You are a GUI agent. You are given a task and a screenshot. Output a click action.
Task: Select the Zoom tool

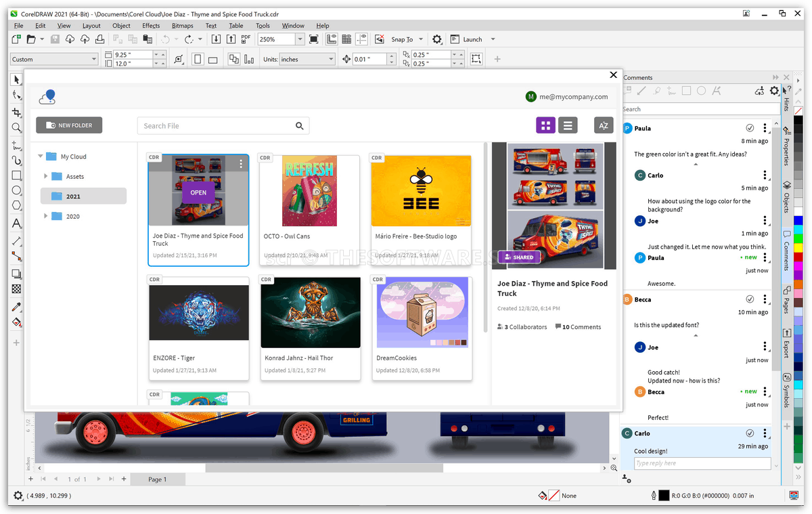pos(17,128)
